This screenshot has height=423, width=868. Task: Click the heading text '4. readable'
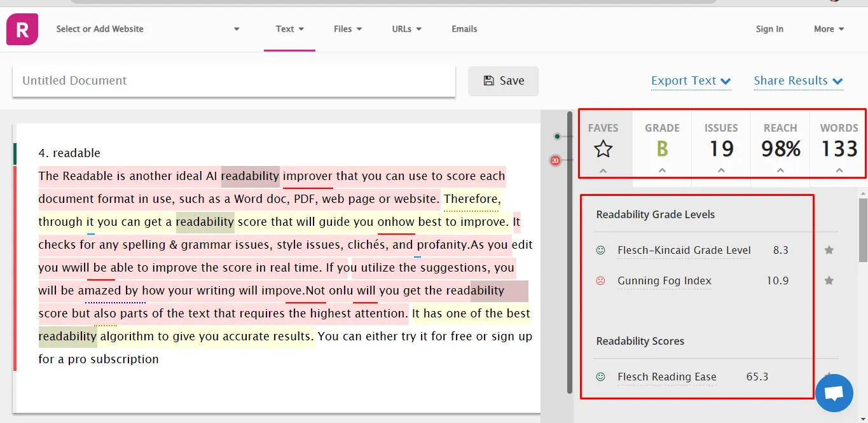click(69, 153)
